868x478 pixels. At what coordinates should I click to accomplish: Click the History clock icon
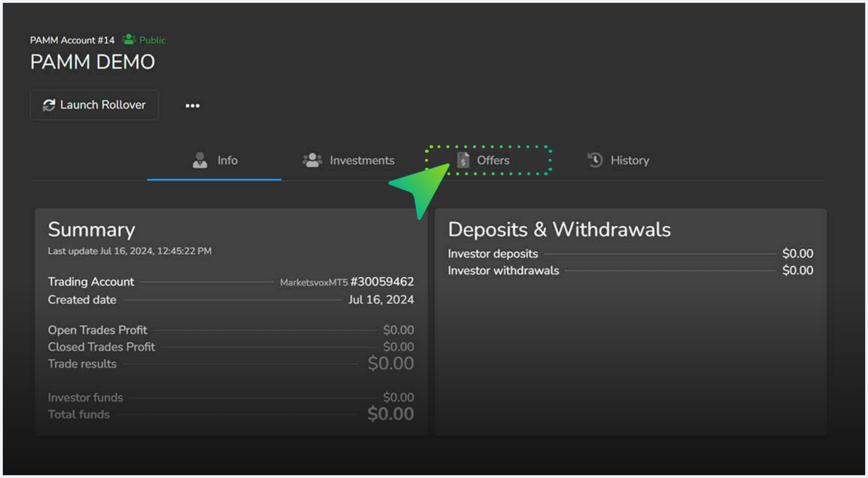[595, 160]
